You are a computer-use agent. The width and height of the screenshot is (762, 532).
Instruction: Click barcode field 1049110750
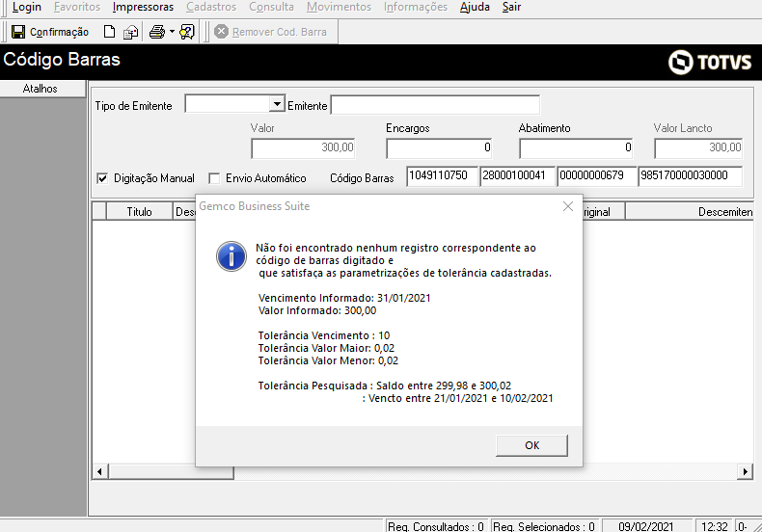pos(442,175)
